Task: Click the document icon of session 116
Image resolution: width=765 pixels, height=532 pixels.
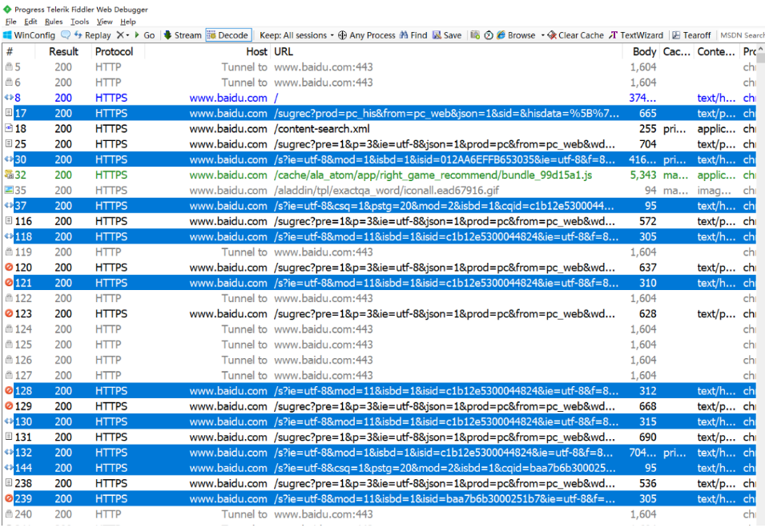Action: (x=9, y=220)
